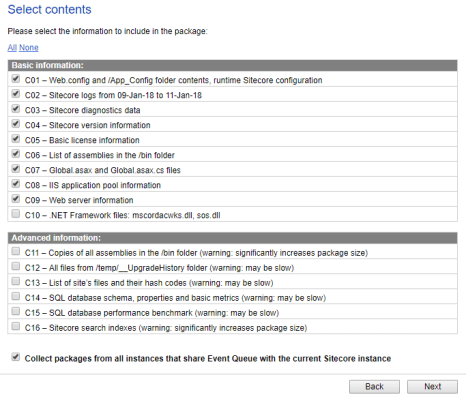Uncheck C01 Web.config and App_Config checkbox
This screenshot has width=466, height=401.
[16, 79]
